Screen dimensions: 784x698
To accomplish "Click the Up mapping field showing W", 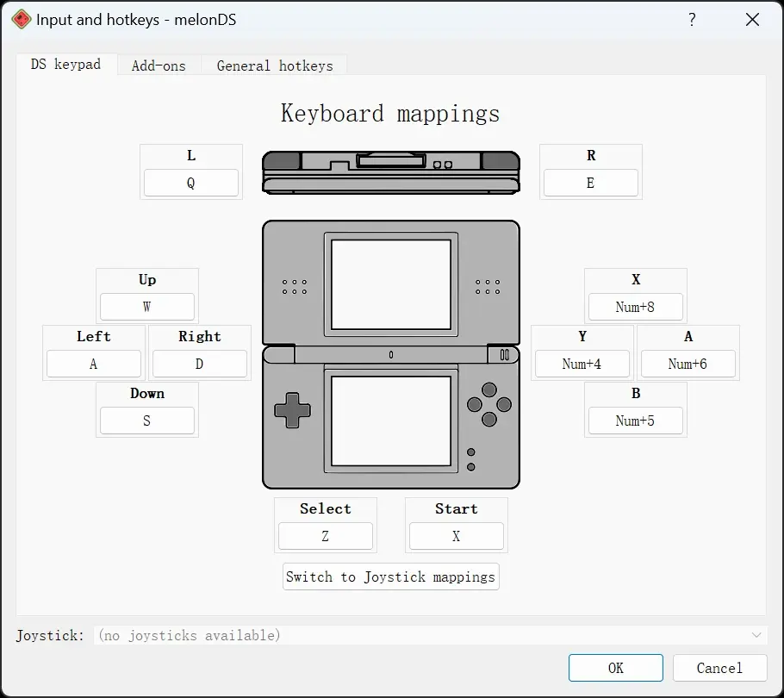I will pyautogui.click(x=147, y=307).
